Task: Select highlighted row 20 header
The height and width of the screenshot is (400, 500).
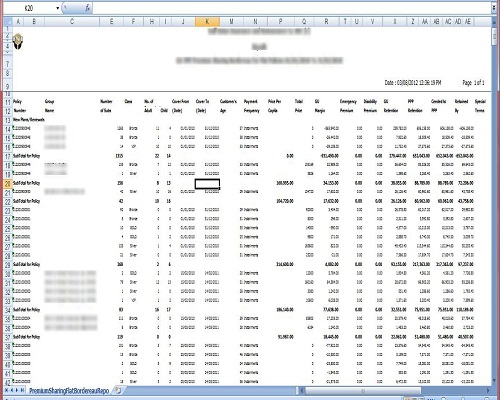Action: (x=8, y=184)
